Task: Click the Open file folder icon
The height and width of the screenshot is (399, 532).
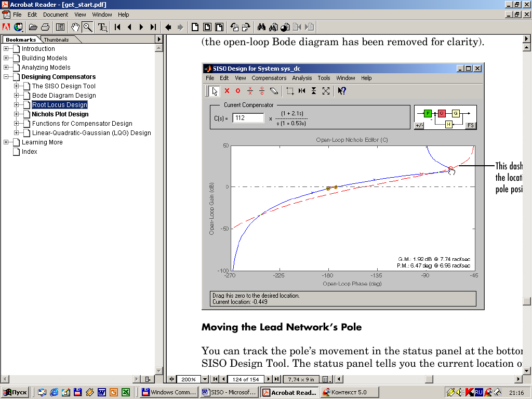Action: coord(33,27)
